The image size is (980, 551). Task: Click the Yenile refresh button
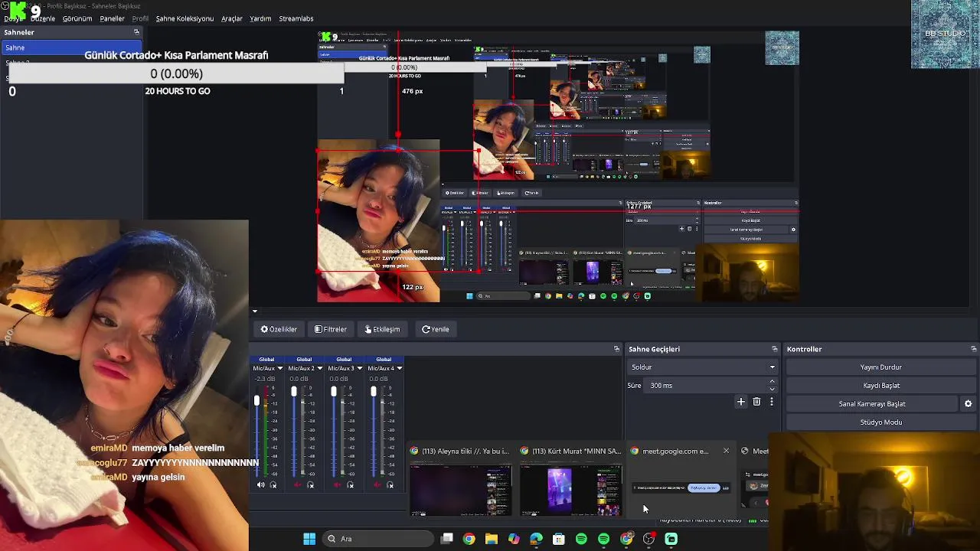[x=436, y=329]
